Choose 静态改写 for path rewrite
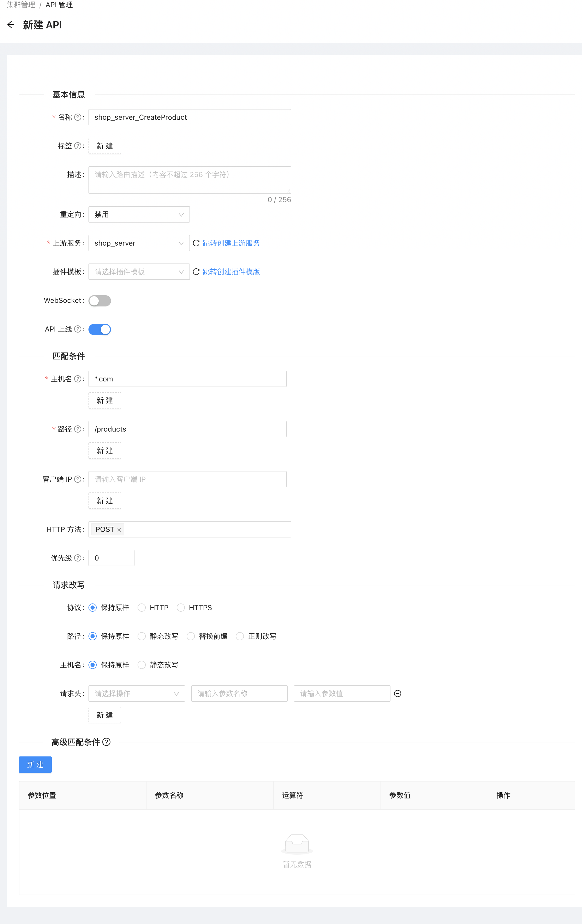This screenshot has height=924, width=582. tap(142, 636)
